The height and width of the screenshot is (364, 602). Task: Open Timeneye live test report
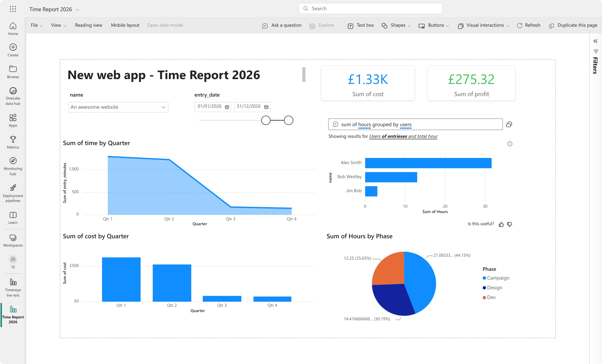(x=13, y=288)
